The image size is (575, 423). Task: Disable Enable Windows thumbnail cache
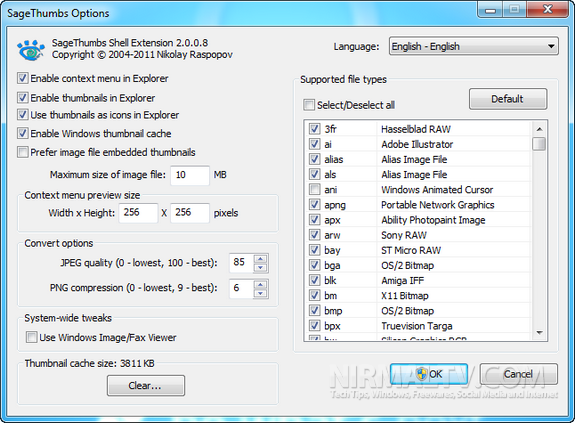(x=23, y=133)
